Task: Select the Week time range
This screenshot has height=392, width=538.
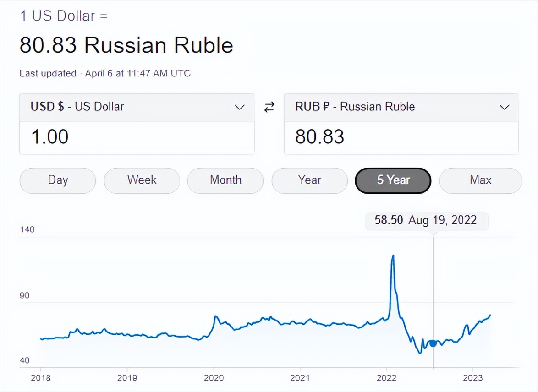Action: tap(142, 180)
